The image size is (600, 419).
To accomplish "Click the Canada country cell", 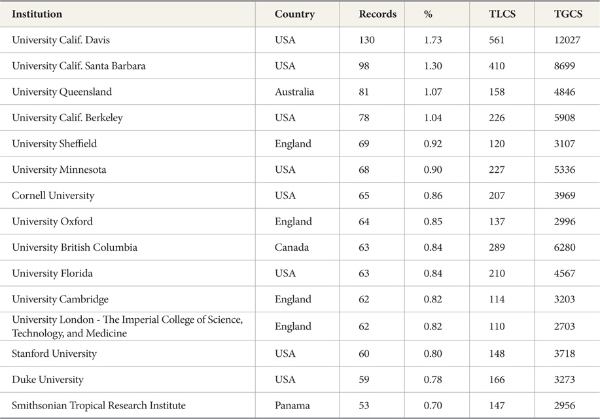I will pos(291,247).
